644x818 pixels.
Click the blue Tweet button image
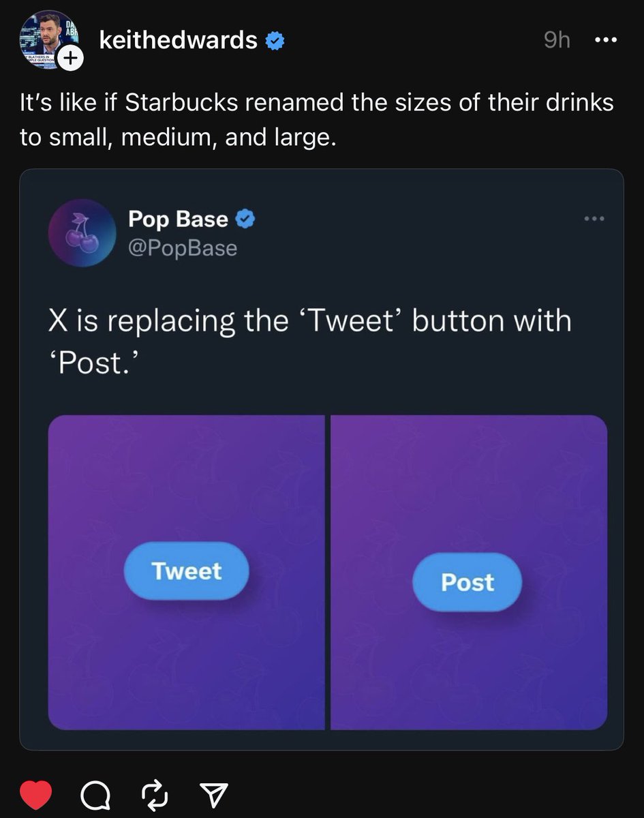[186, 571]
